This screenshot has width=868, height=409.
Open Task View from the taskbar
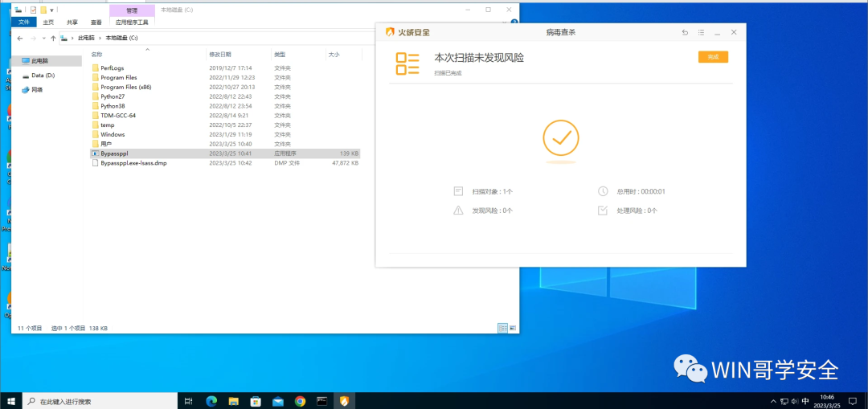[x=188, y=401]
